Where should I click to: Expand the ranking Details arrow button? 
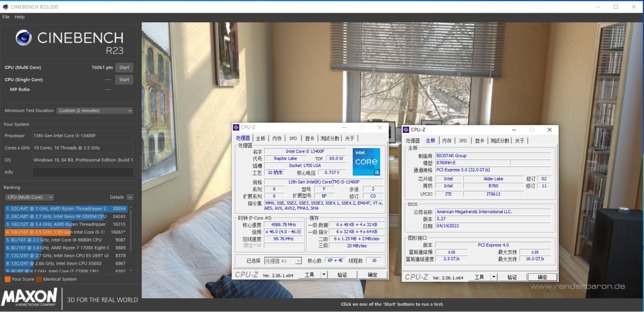point(130,197)
